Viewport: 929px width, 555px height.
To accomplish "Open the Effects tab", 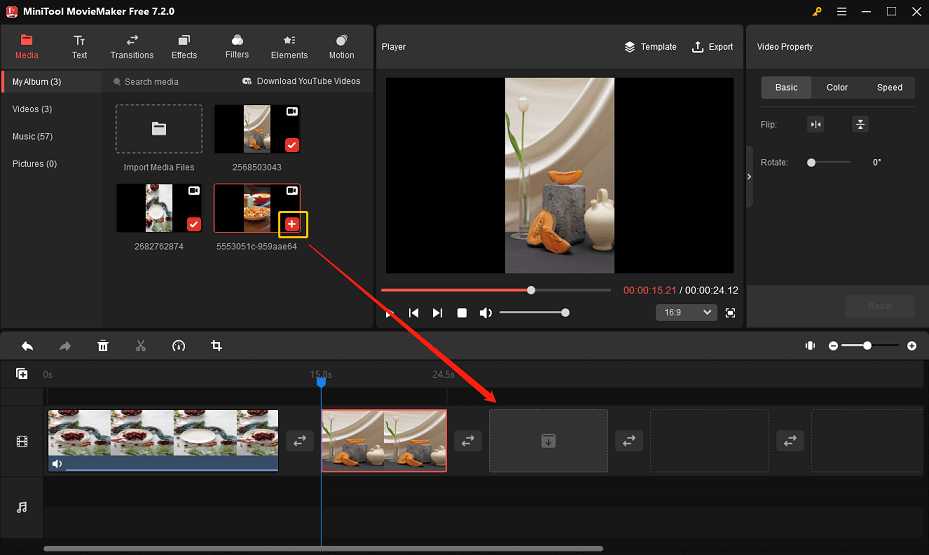I will [184, 47].
